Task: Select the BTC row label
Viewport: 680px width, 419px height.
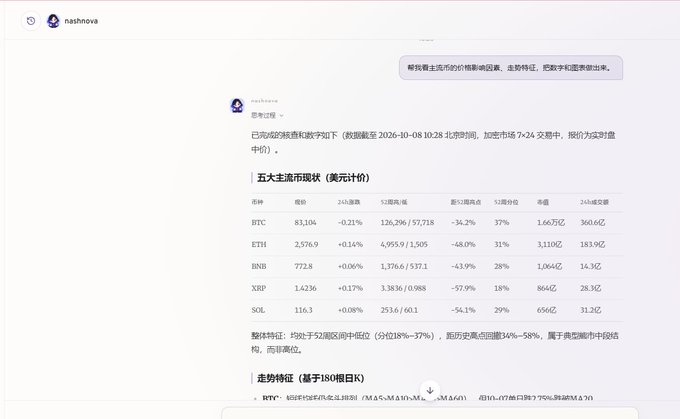Action: coord(258,223)
